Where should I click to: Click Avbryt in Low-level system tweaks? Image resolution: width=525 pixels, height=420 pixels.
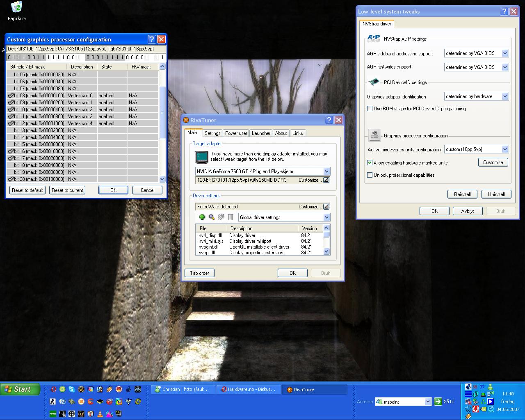click(468, 211)
